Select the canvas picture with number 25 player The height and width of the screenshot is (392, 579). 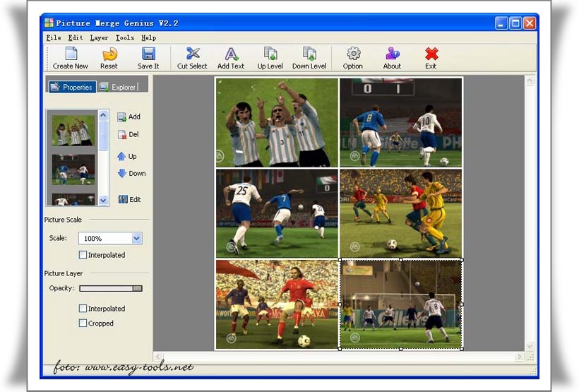click(x=277, y=213)
